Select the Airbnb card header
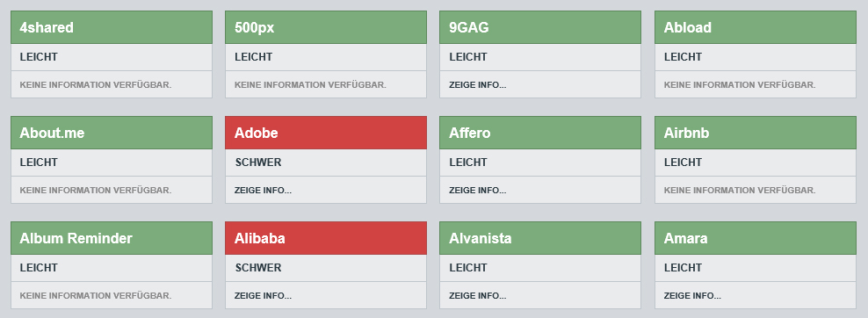Image resolution: width=868 pixels, height=318 pixels. 755,133
